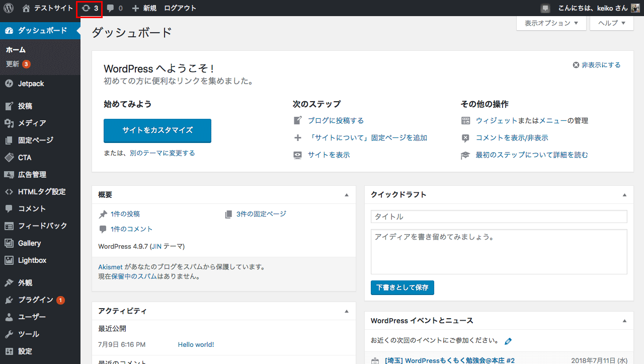Open プラグイン menu in sidebar

click(40, 300)
